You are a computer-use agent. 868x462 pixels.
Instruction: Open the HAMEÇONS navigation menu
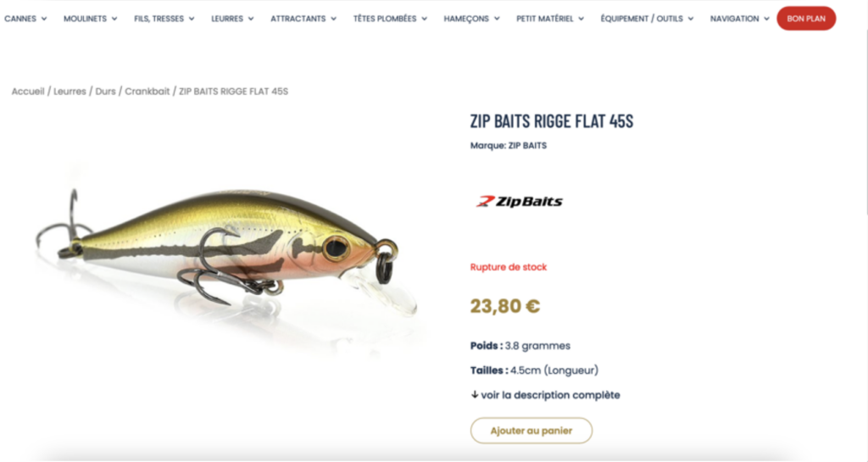click(x=471, y=19)
